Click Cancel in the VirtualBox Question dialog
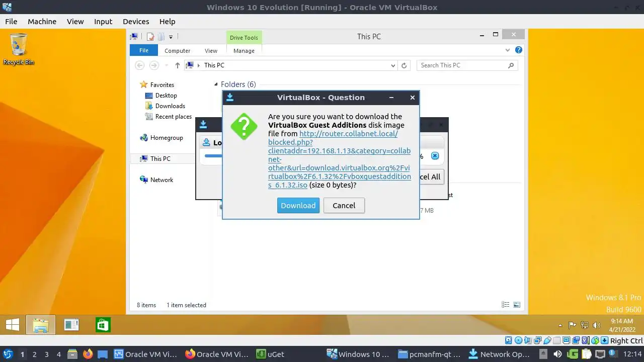 (x=344, y=205)
